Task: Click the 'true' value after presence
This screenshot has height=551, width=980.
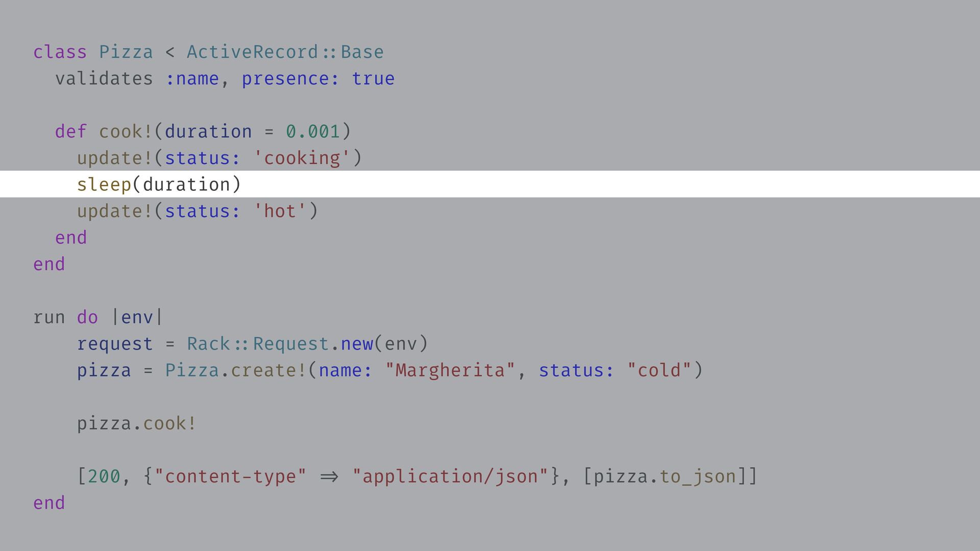Action: click(373, 79)
